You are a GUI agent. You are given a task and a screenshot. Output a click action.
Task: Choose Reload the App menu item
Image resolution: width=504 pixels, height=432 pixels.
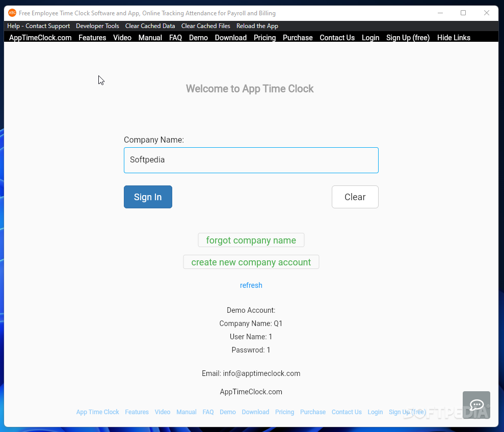257,26
